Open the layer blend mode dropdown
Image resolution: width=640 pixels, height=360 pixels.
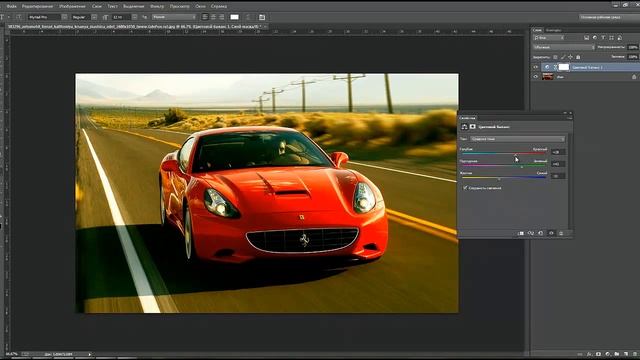pyautogui.click(x=563, y=47)
